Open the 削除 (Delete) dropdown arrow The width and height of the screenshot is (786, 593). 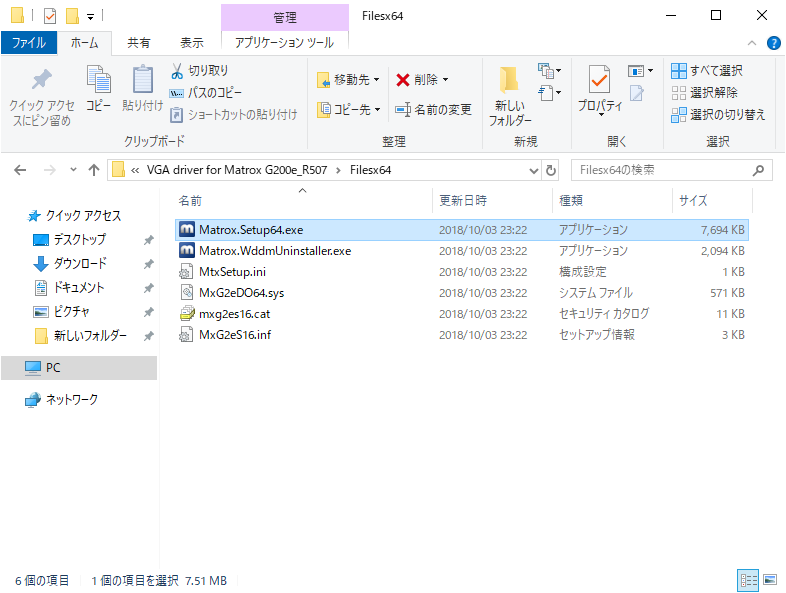tap(445, 80)
